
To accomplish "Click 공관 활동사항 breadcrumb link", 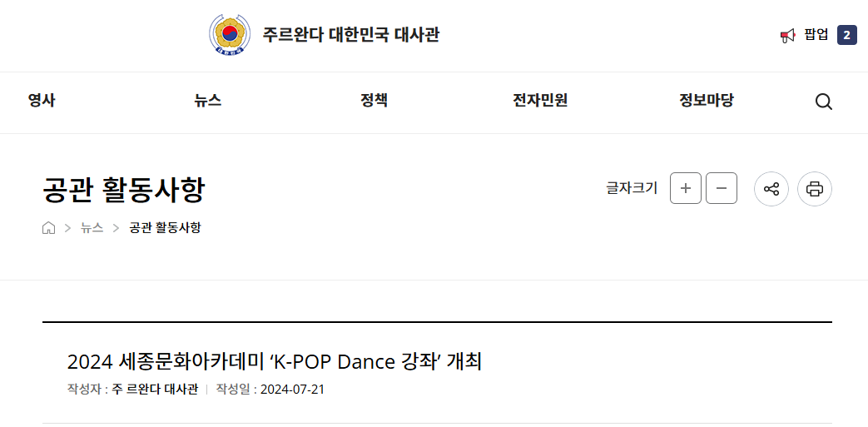I will (x=165, y=227).
